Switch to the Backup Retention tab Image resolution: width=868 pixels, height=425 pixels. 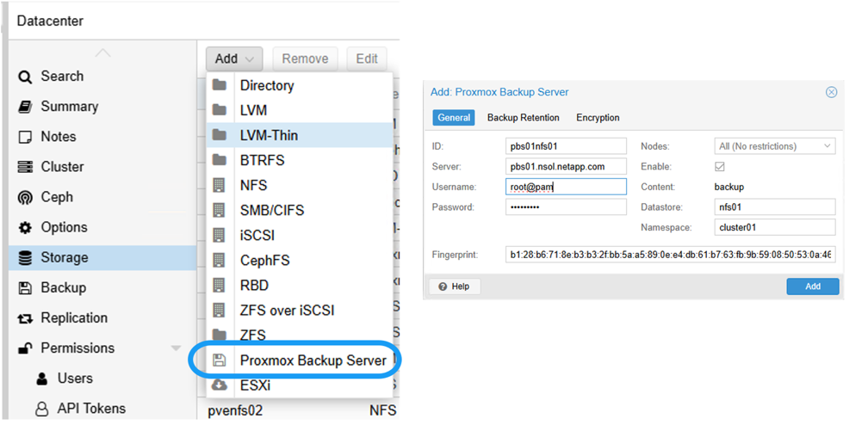click(523, 118)
